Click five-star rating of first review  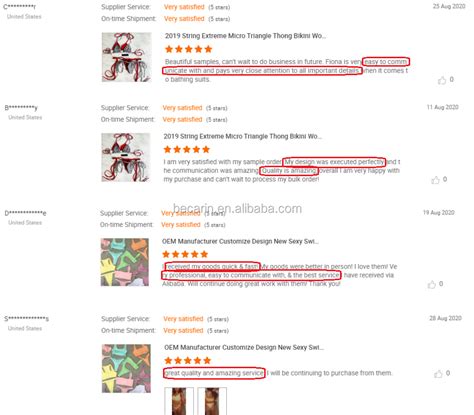click(x=189, y=49)
